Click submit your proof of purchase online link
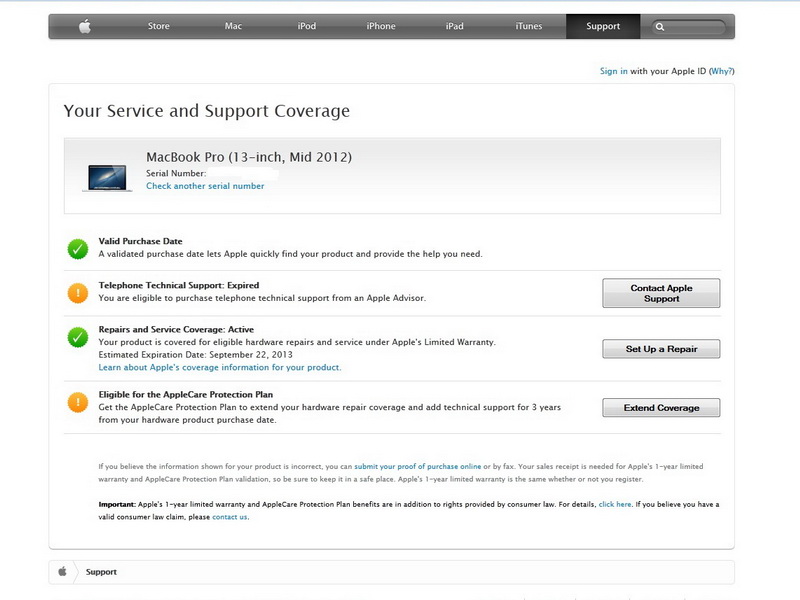 (417, 466)
